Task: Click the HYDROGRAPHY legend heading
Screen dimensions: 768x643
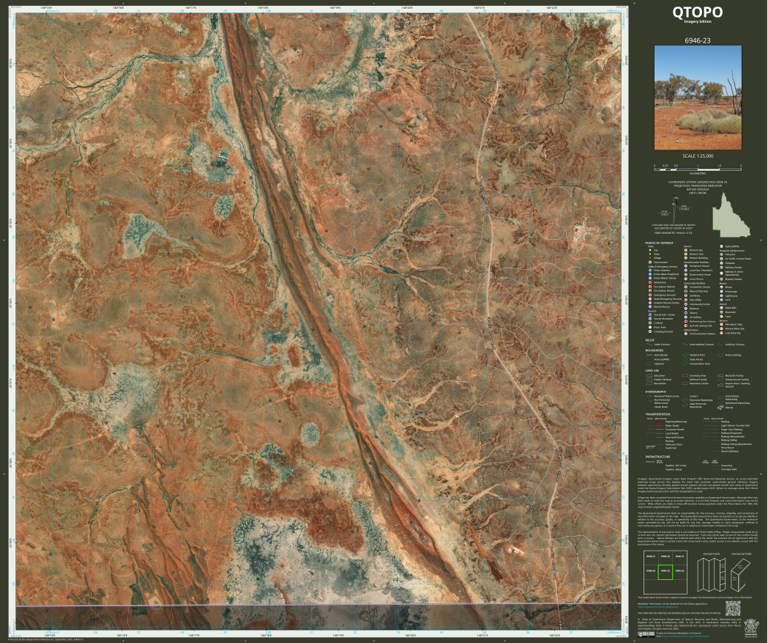Action: (x=655, y=392)
